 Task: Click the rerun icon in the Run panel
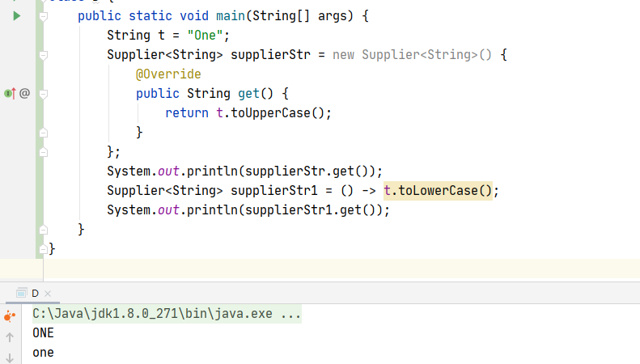pos(10,315)
